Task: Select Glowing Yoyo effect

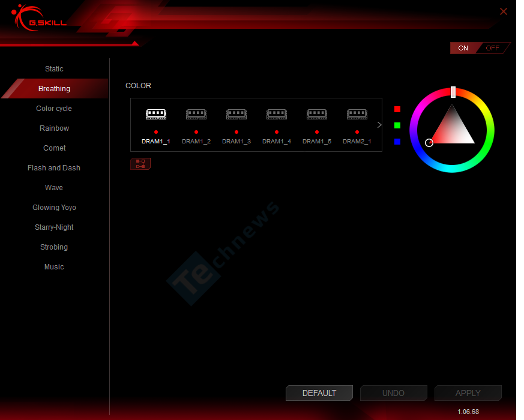Action: 54,208
